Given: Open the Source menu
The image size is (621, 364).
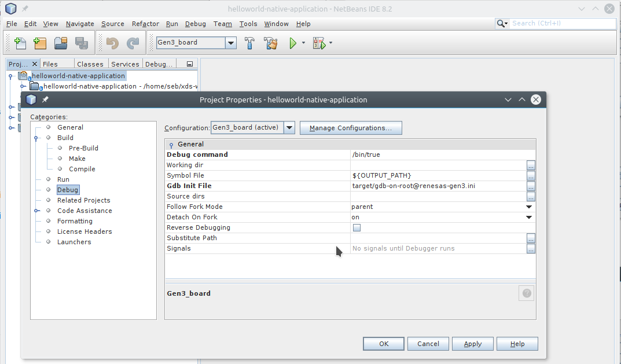Looking at the screenshot, I should [112, 24].
